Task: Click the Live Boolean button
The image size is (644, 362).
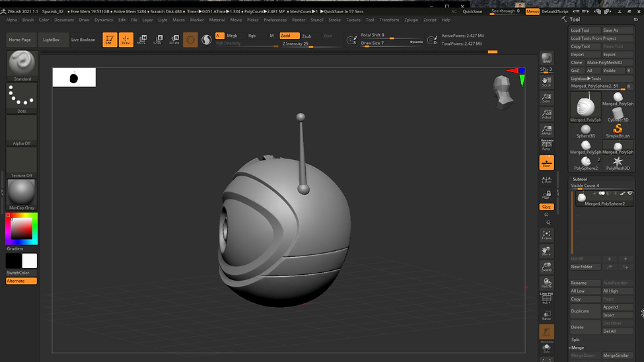Action: [83, 40]
